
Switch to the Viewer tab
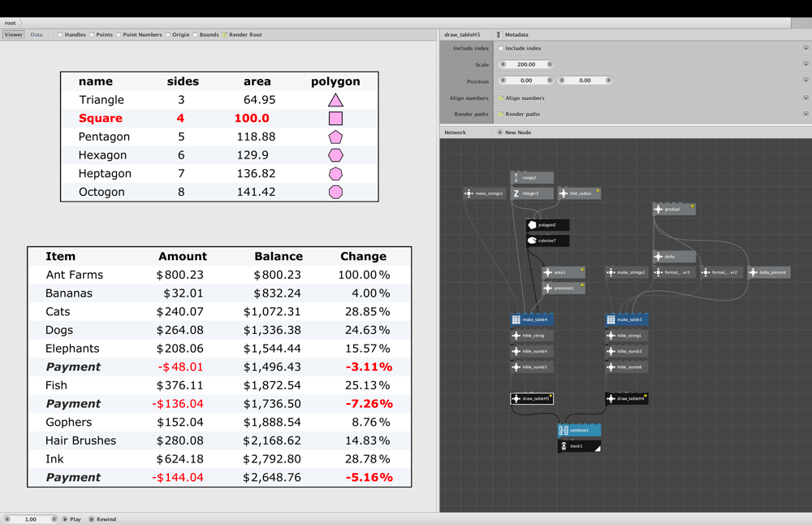(14, 35)
